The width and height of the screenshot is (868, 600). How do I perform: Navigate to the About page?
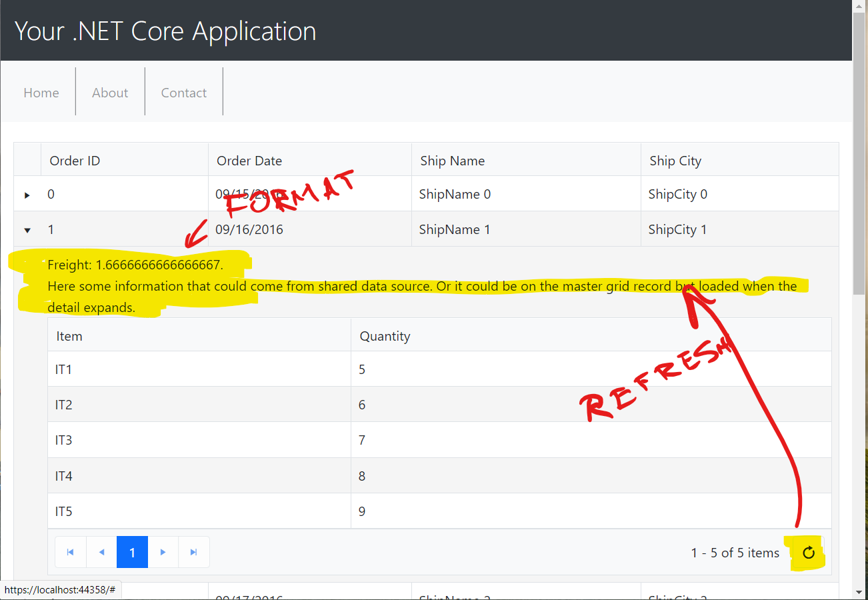(110, 93)
